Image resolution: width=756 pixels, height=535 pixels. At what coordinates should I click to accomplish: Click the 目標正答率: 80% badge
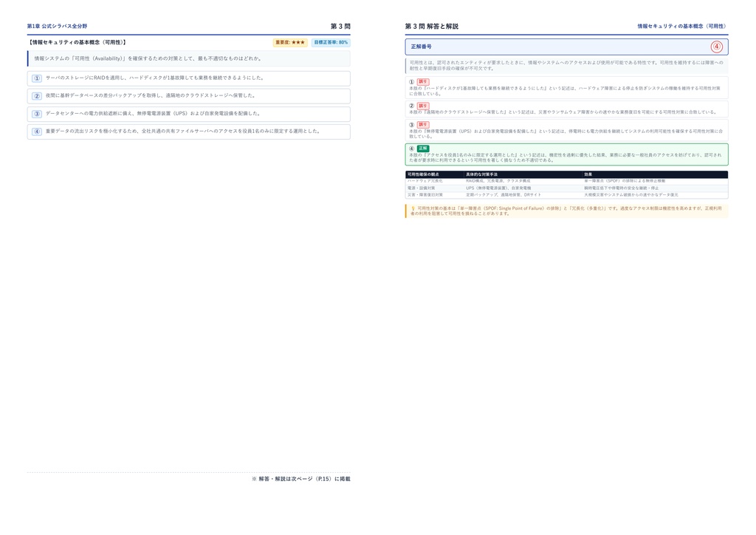[331, 42]
